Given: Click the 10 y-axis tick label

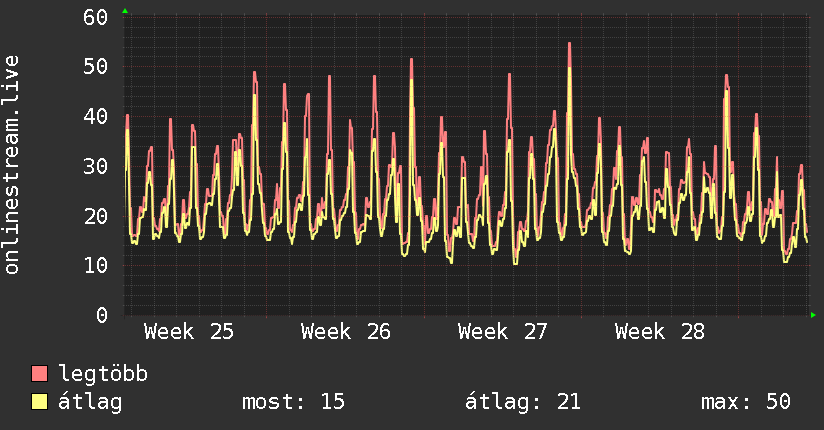Looking at the screenshot, I should click(x=95, y=265).
